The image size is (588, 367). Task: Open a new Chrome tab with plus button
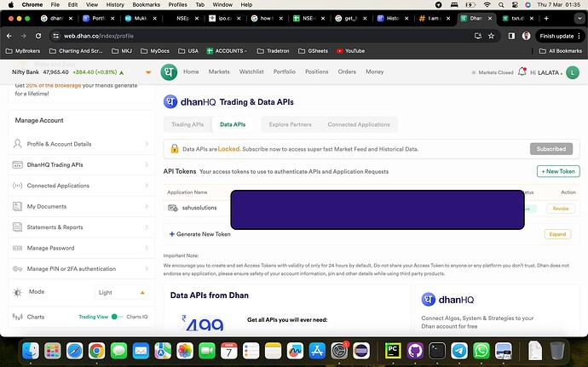[546, 19]
